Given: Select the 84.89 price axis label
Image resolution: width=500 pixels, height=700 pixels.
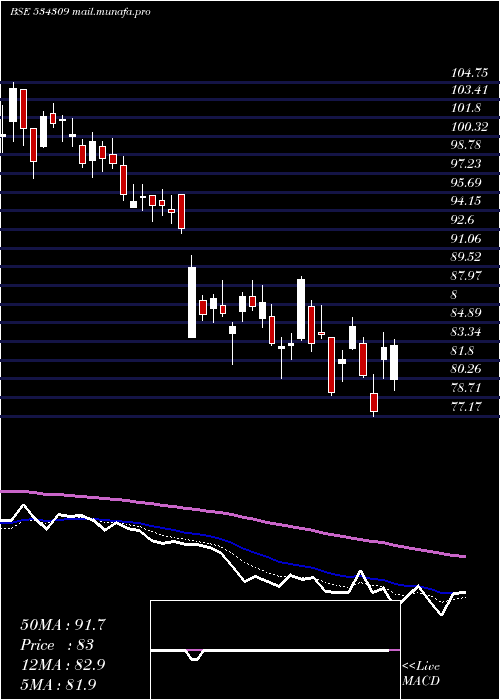Looking at the screenshot, I should [467, 312].
